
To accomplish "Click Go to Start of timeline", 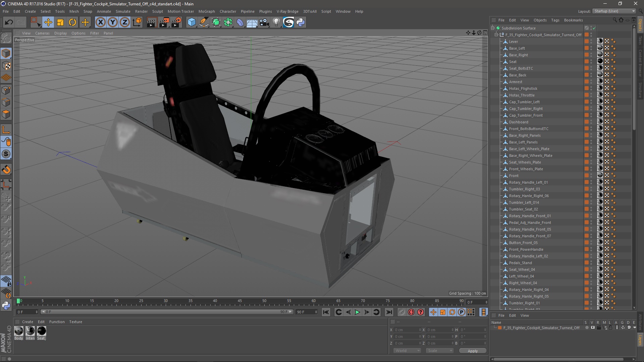I will 326,312.
